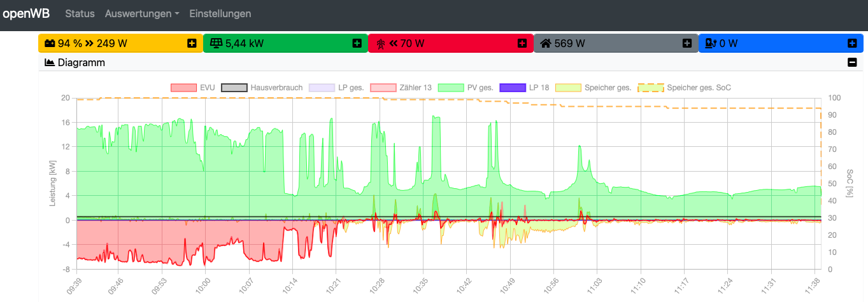
Task: Click the solar panel icon in green tile
Action: tap(216, 44)
